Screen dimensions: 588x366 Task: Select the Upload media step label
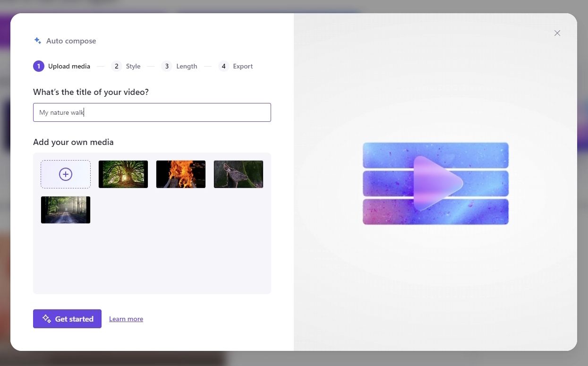click(x=69, y=66)
